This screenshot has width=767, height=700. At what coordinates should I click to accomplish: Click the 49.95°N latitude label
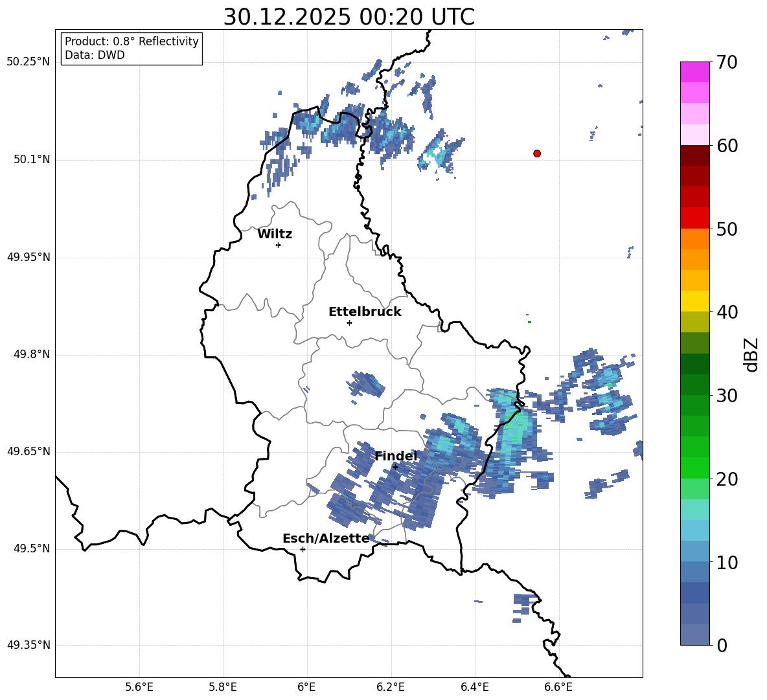29,257
